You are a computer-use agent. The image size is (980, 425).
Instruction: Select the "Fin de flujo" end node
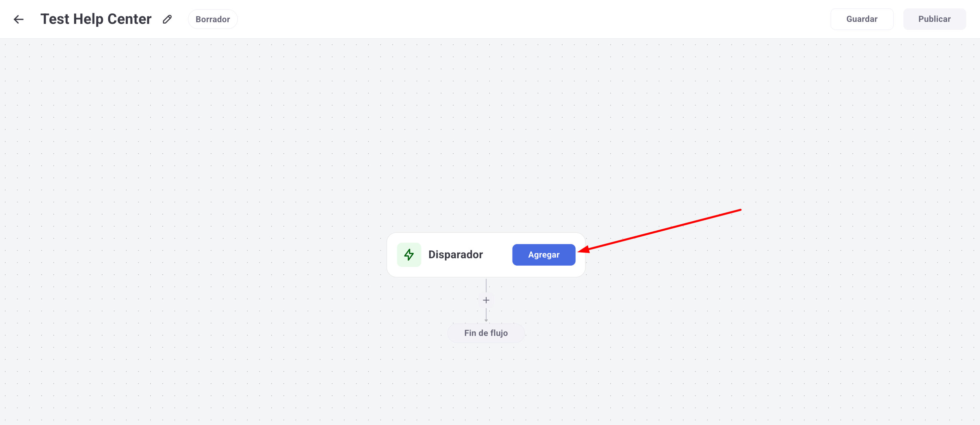pyautogui.click(x=485, y=333)
